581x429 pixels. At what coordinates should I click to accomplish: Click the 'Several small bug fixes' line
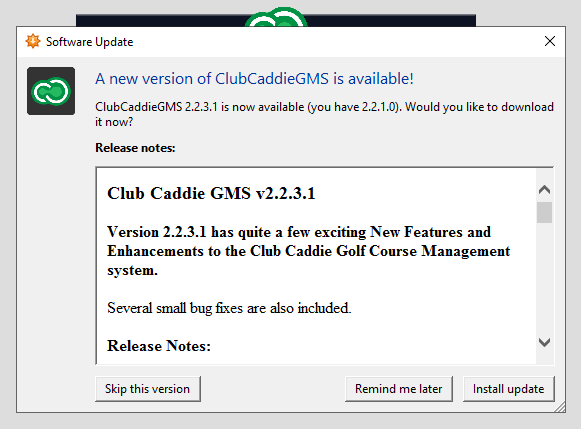pyautogui.click(x=229, y=308)
